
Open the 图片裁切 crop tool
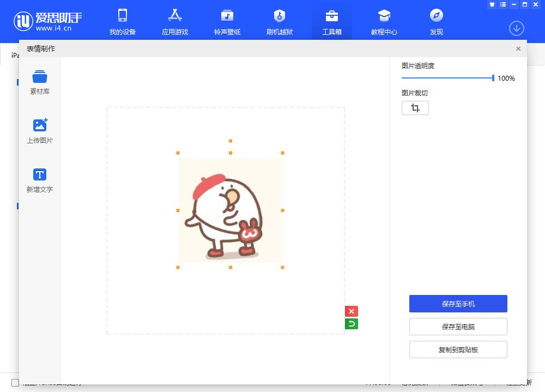(x=415, y=107)
